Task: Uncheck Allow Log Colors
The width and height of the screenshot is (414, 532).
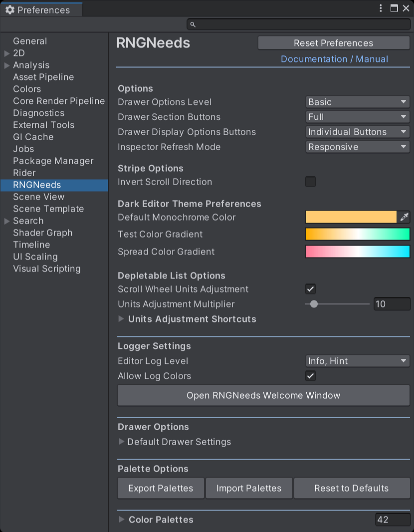Action: 310,376
